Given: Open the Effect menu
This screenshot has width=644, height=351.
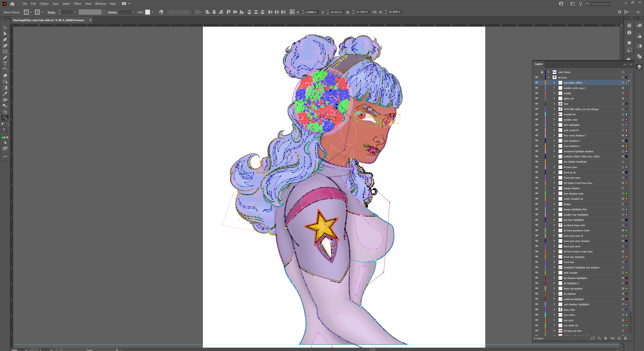Looking at the screenshot, I should pyautogui.click(x=77, y=4).
